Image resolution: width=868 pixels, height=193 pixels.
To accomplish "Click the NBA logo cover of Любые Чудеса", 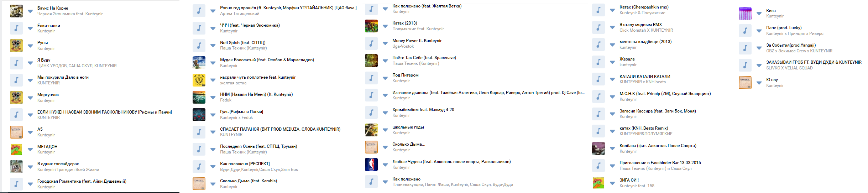I will 371,165.
